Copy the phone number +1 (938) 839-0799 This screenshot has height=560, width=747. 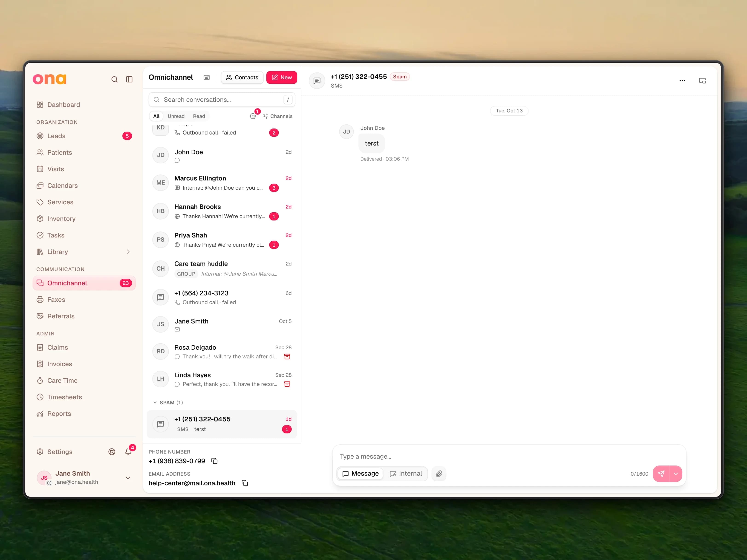(214, 461)
